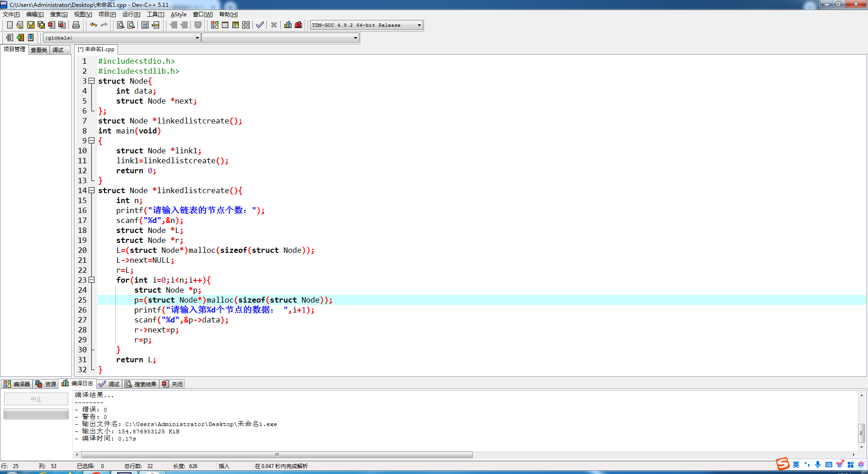
Task: Switch to the 编译器 bottom tab
Action: click(x=17, y=384)
